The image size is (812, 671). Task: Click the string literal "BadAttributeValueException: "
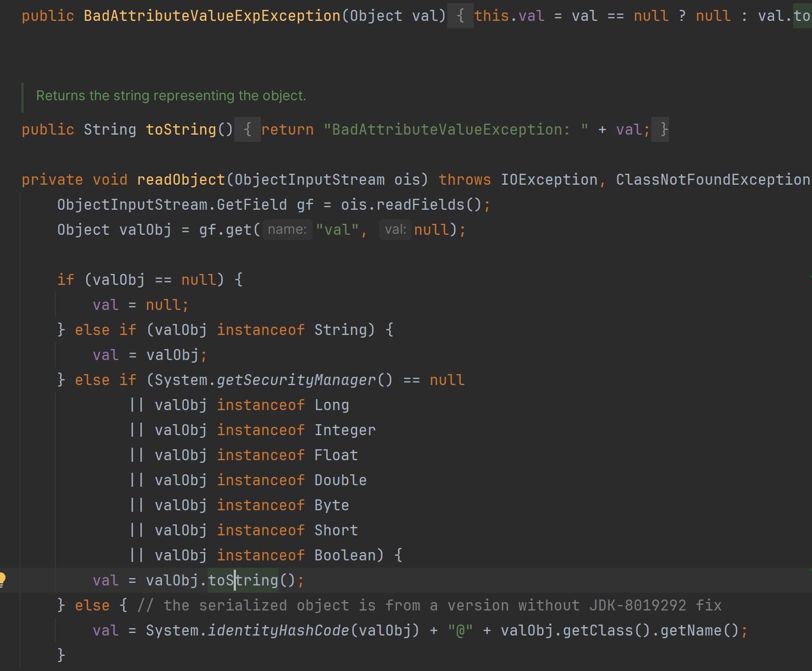(456, 129)
